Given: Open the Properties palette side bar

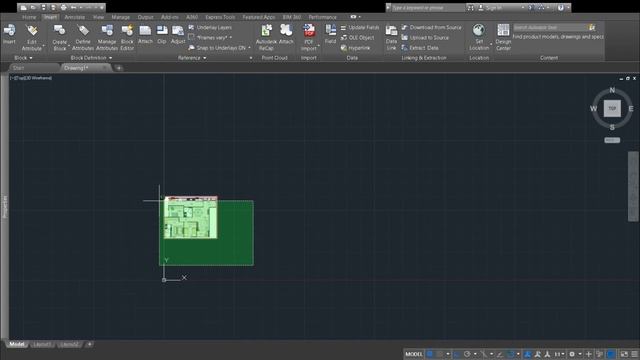Looking at the screenshot, I should click(4, 206).
